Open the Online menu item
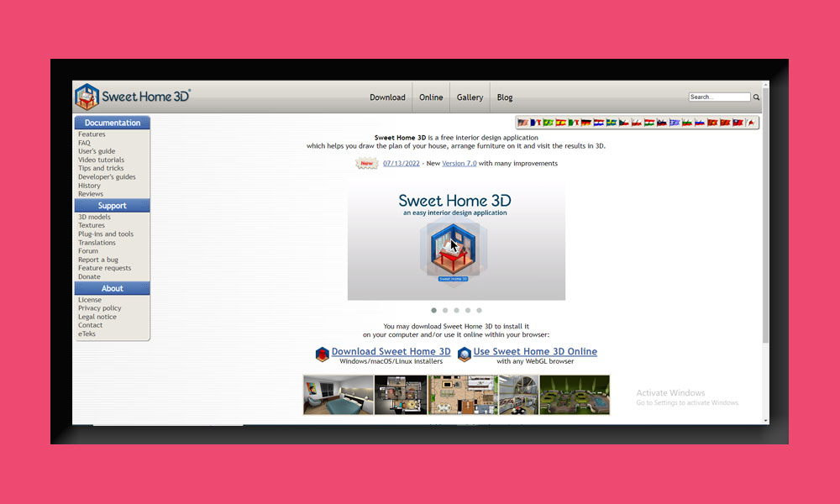The image size is (840, 504). [x=431, y=97]
